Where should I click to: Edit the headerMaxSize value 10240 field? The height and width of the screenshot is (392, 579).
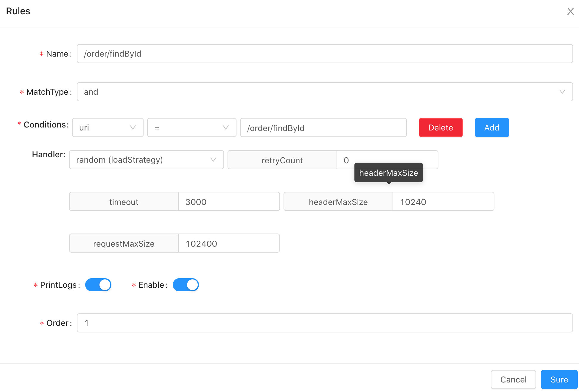443,202
